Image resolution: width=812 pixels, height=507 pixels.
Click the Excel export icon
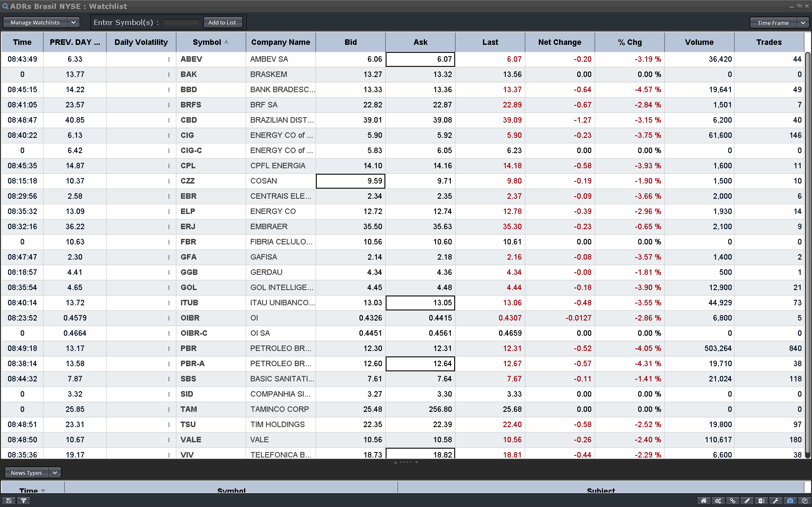(761, 501)
